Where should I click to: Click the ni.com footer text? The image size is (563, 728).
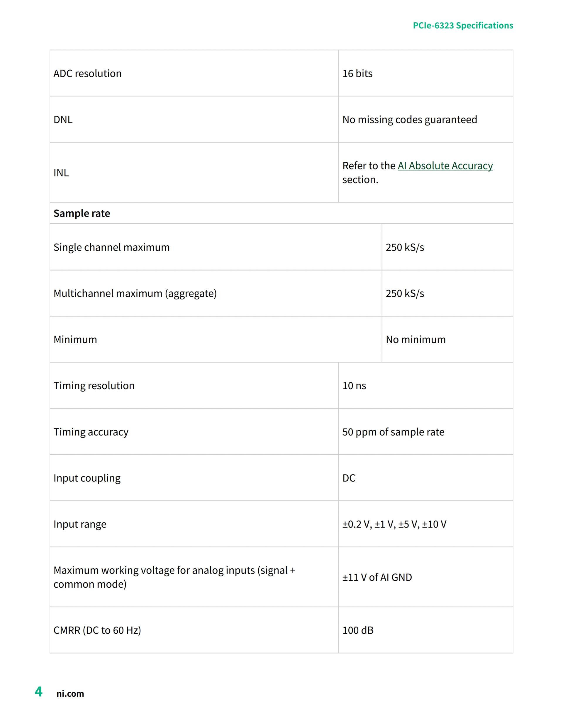(x=70, y=693)
